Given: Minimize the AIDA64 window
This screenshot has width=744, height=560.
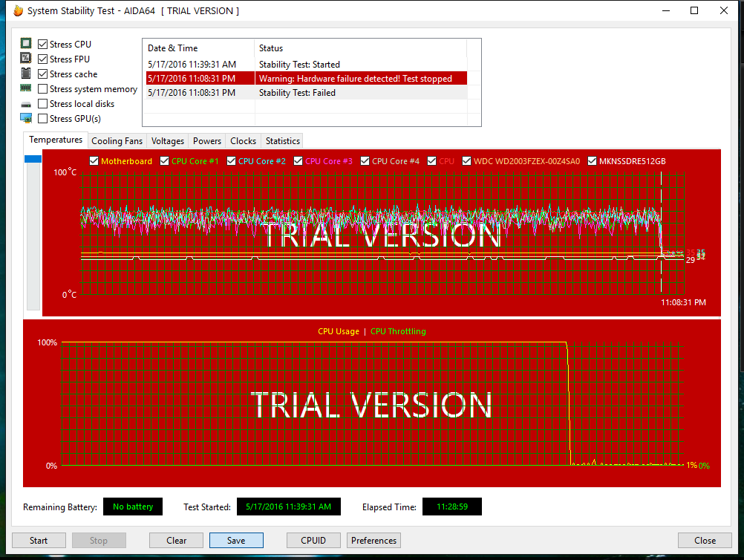Looking at the screenshot, I should (666, 10).
